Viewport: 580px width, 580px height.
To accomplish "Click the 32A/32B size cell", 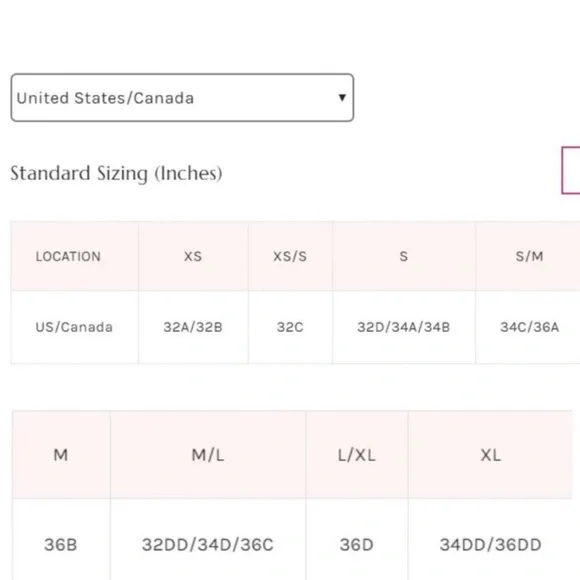I will coord(193,327).
